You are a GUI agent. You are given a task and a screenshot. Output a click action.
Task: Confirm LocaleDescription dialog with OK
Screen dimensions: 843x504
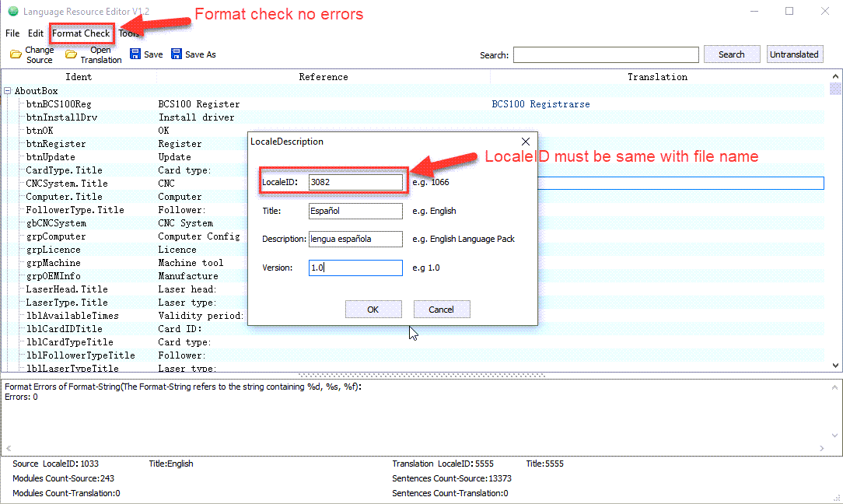point(373,310)
